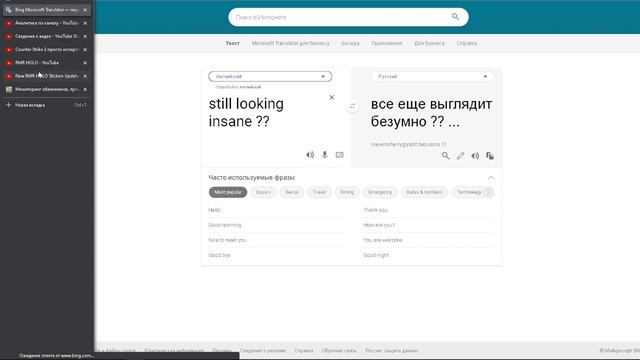Focus the web search input field
Image resolution: width=640 pixels, height=360 pixels.
pos(341,17)
